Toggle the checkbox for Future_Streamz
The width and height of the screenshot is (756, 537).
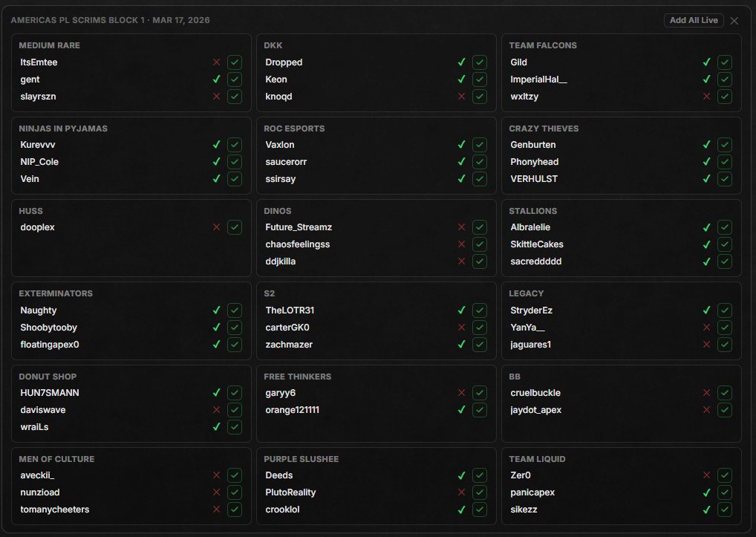(479, 227)
